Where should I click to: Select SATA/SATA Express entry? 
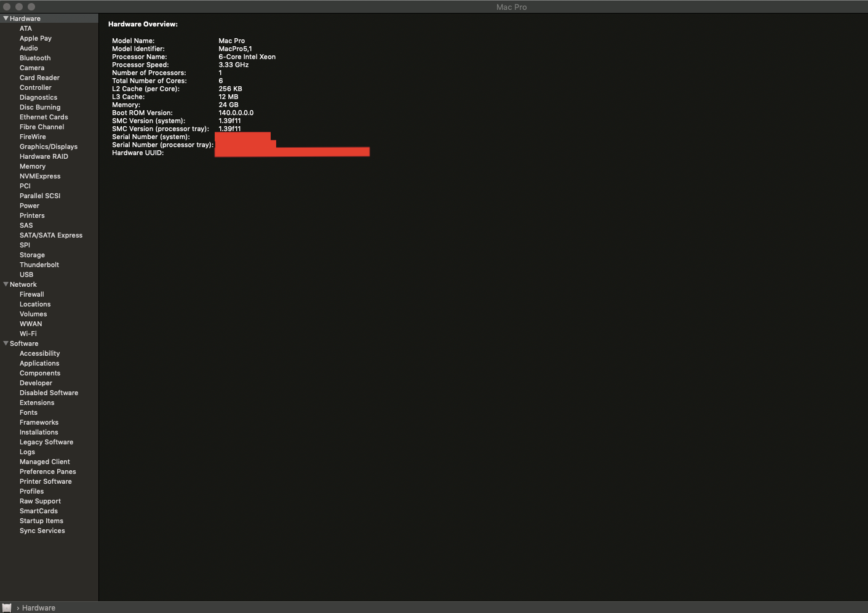pyautogui.click(x=51, y=235)
